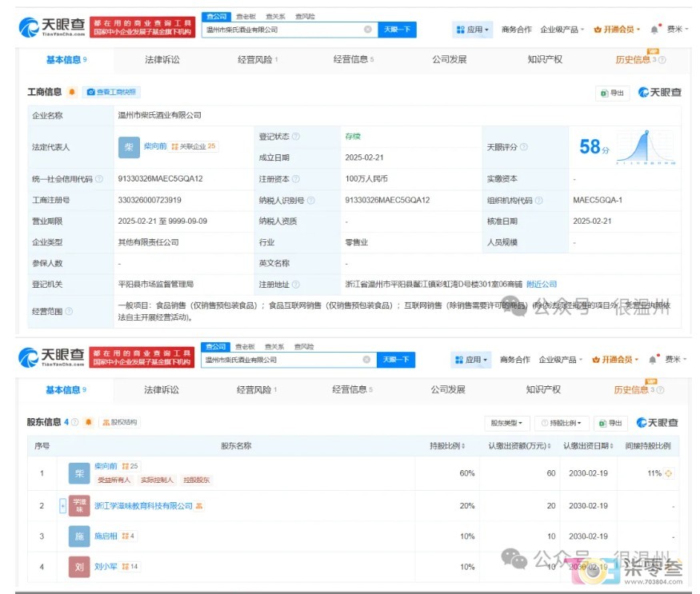Click the 58分 score distribution chart
This screenshot has width=700, height=594.
click(x=646, y=147)
